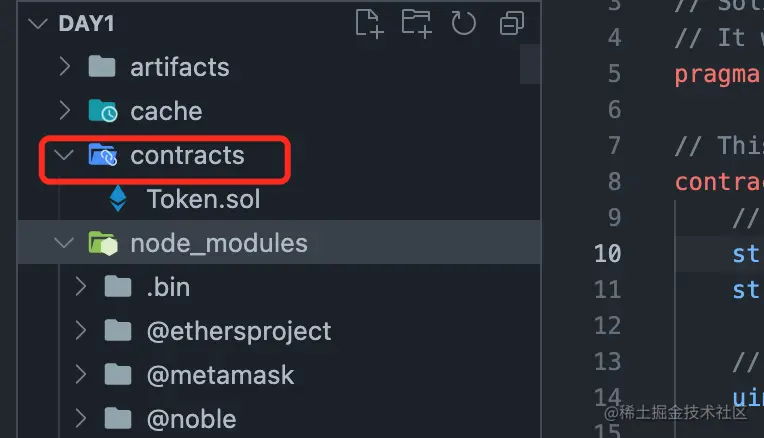Click the node_modules folder icon

tap(103, 243)
